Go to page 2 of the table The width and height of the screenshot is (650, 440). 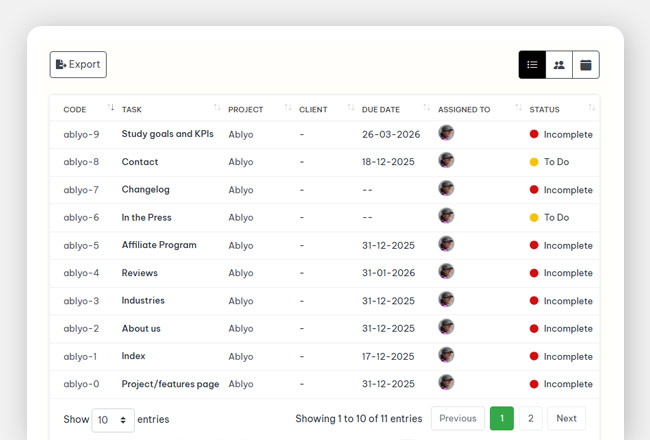click(x=531, y=418)
